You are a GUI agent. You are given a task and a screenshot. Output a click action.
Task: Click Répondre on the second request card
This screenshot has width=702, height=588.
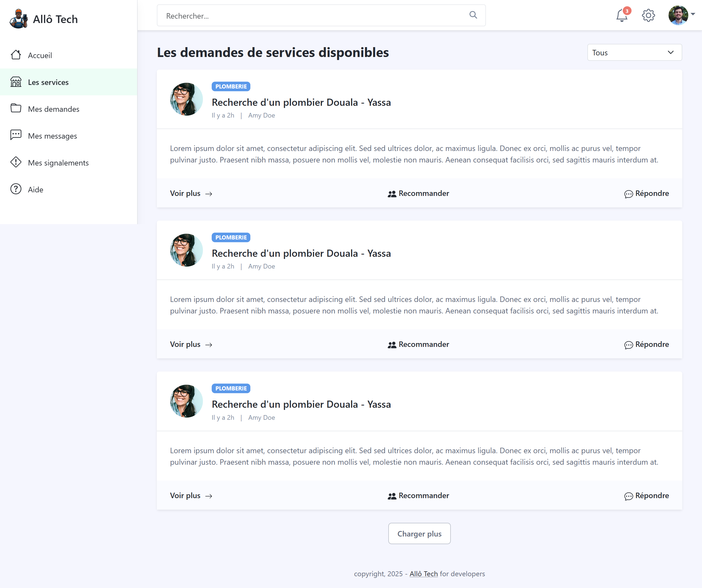tap(647, 344)
